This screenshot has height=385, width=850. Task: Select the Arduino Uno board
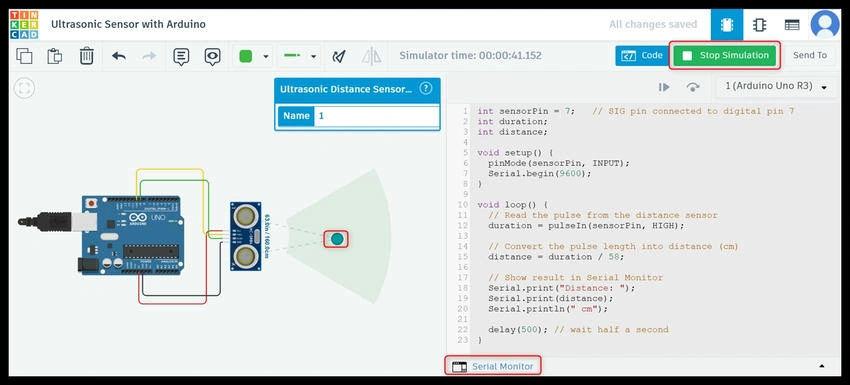132,235
